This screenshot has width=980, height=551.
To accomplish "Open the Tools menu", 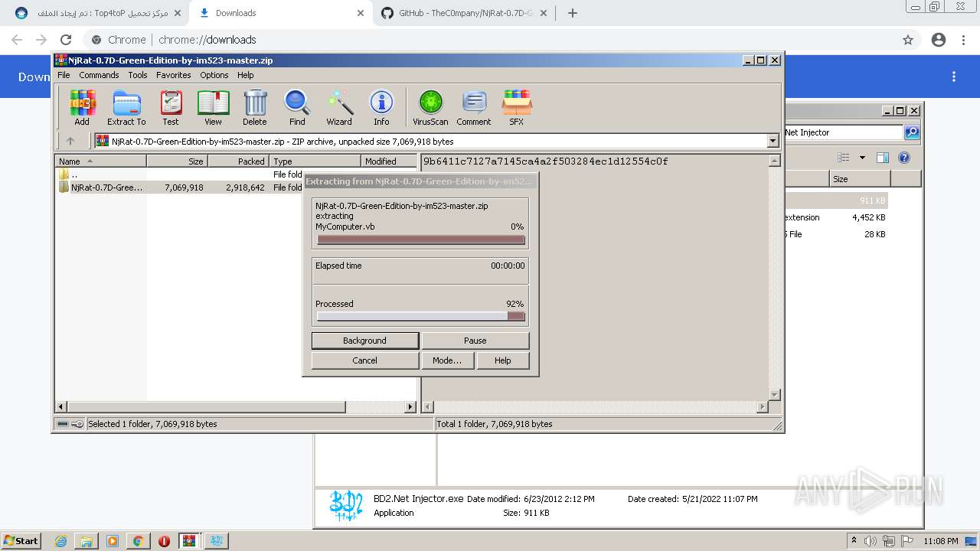I will coord(138,75).
